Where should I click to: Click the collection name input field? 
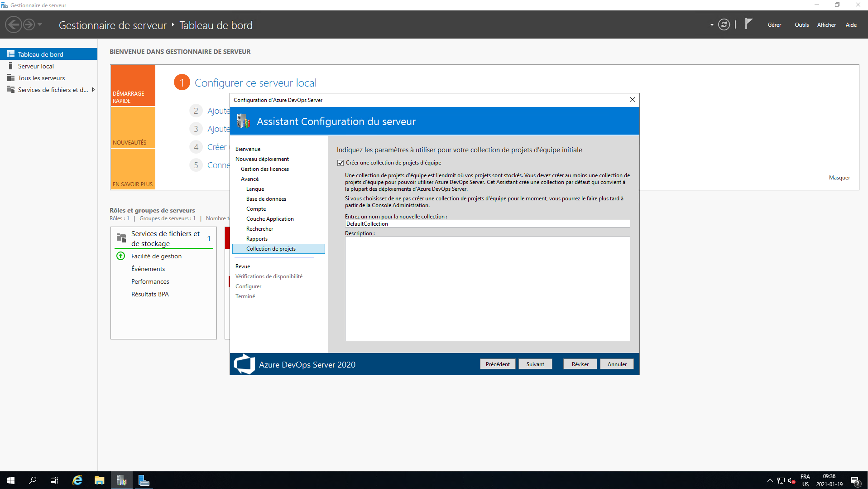coord(487,224)
